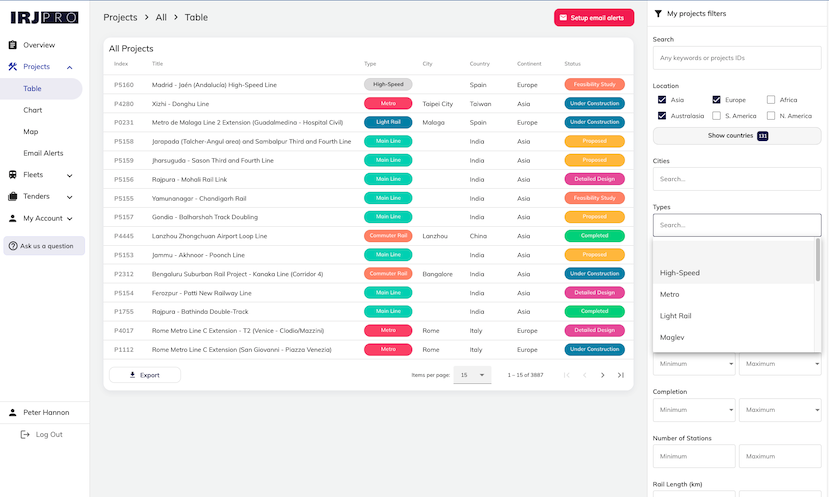Screen dimensions: 829x497
Task: Open the Overview page icon
Action: [x=13, y=45]
